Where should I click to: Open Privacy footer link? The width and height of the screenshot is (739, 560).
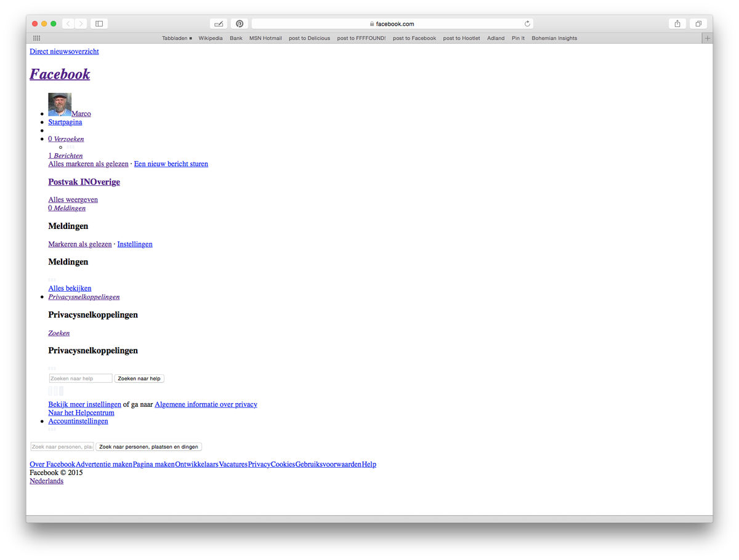pos(259,465)
